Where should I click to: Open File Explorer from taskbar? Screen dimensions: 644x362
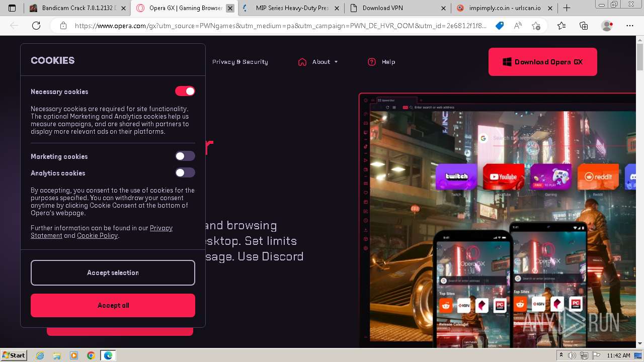(57, 355)
